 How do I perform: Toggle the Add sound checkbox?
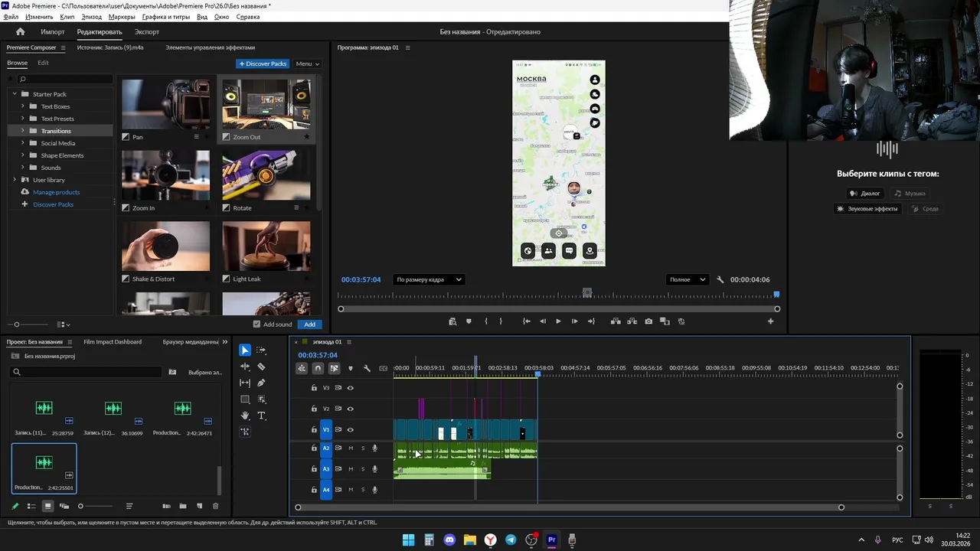point(256,324)
